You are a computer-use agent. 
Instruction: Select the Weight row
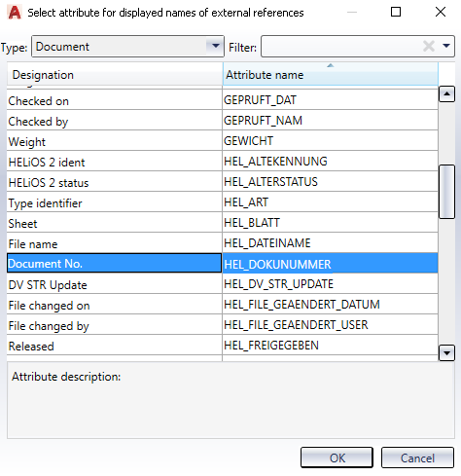222,141
